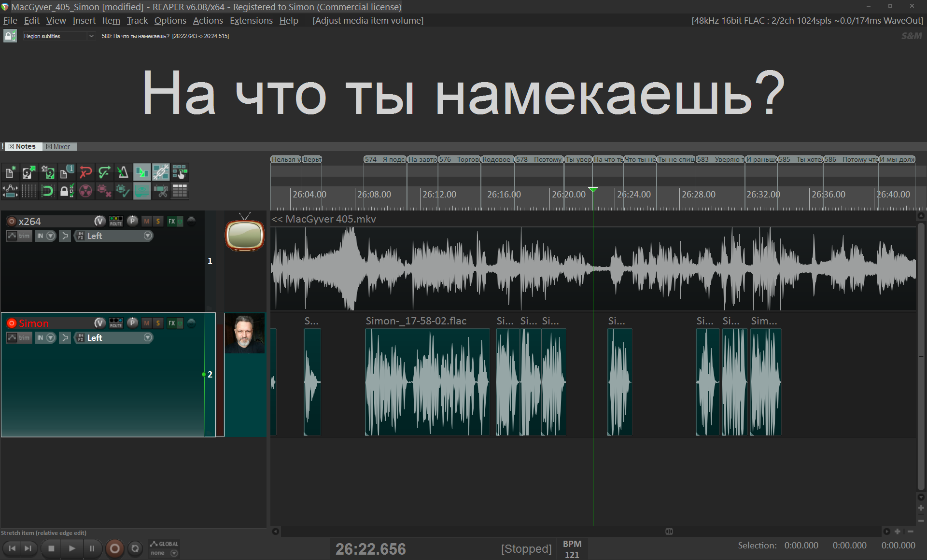This screenshot has height=560, width=927.
Task: Open trim envelope button on Simon track
Action: [x=19, y=337]
